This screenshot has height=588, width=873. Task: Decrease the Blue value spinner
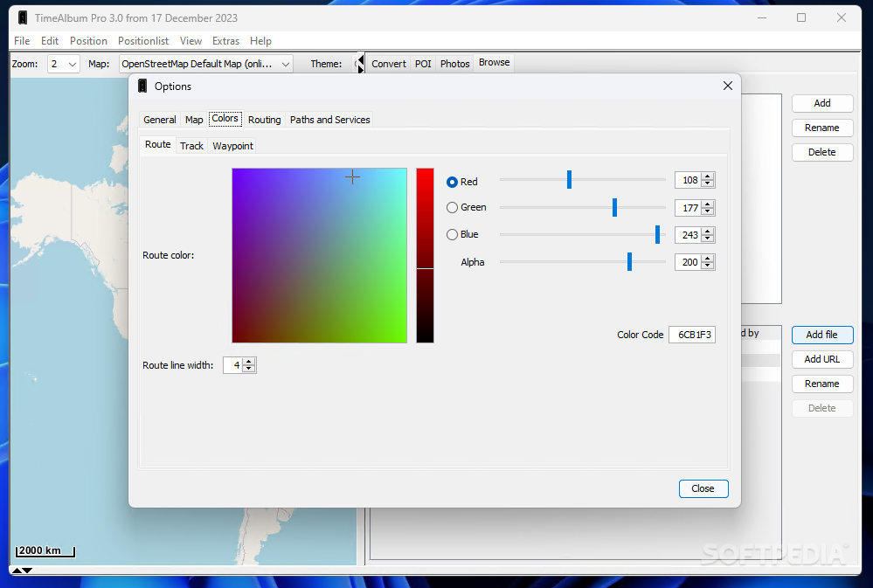[x=708, y=239]
